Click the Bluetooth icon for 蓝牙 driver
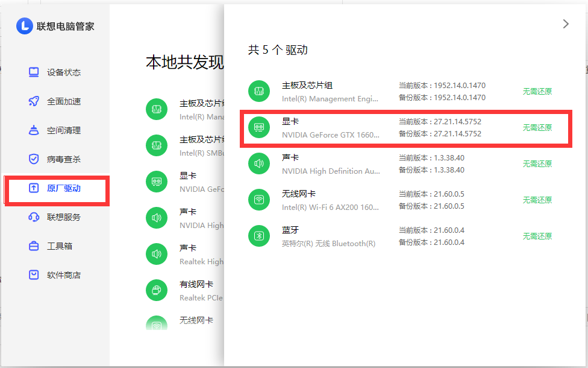The image size is (588, 368). 259,236
